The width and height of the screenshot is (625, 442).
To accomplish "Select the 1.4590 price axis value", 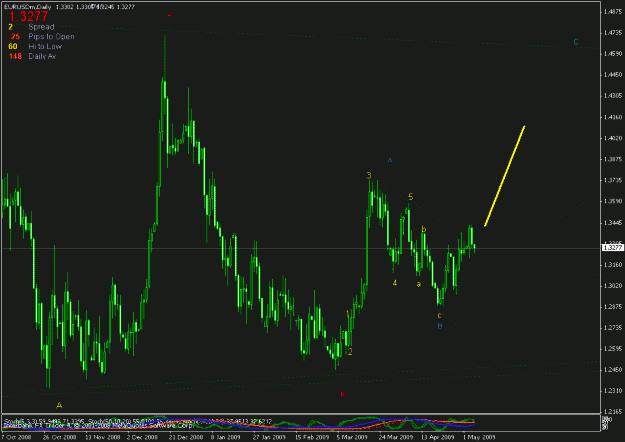I will pos(613,53).
